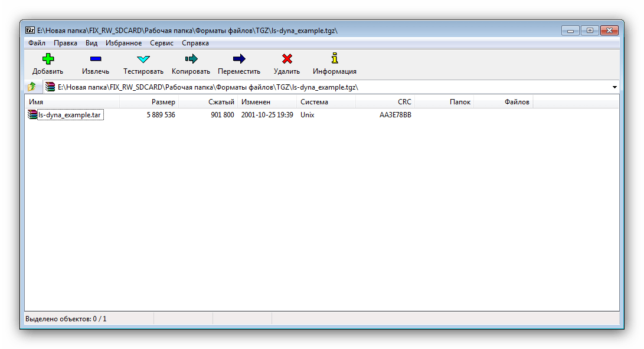The image size is (644, 349).
Task: Sort by the Изменен column header
Action: (267, 102)
